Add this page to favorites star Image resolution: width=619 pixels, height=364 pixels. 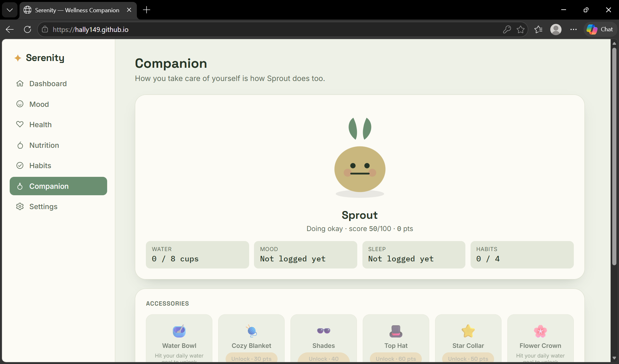click(x=521, y=29)
